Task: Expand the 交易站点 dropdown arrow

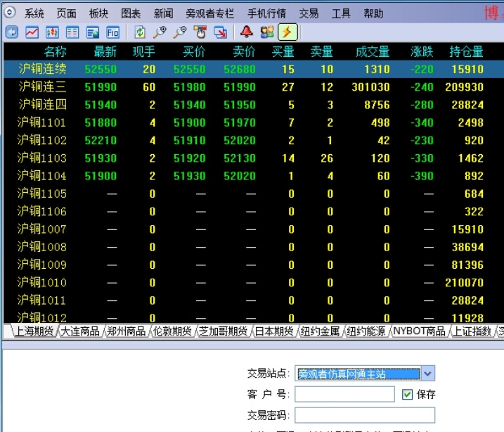Action: tap(428, 374)
